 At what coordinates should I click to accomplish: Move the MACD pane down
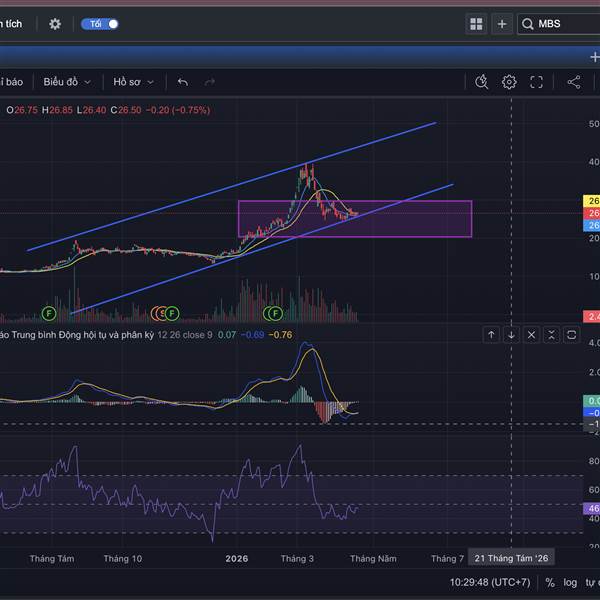click(x=511, y=335)
